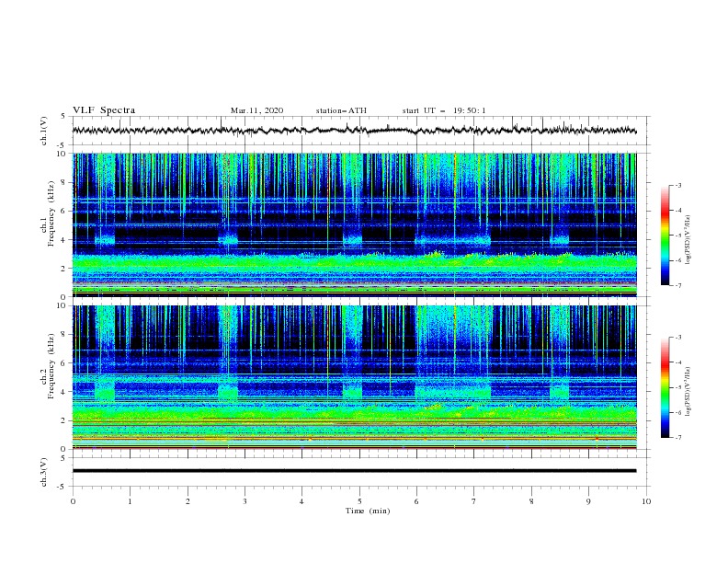The image size is (728, 563).
Task: Click the 'ch.2 Frequency (kHz)' axis label
Action: [x=48, y=366]
